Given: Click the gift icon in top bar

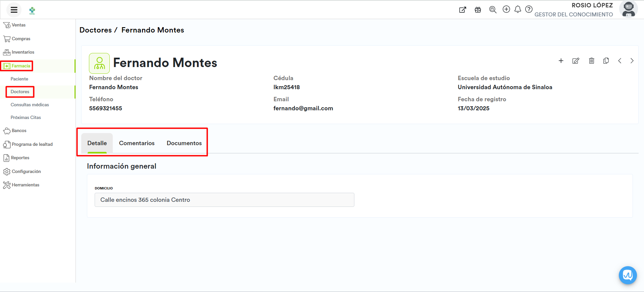Looking at the screenshot, I should (x=478, y=10).
